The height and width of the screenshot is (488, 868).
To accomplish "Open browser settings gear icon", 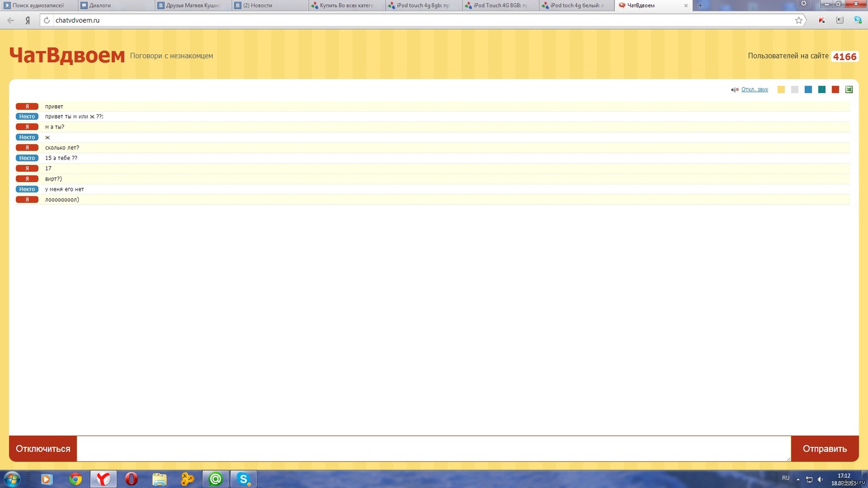I will click(x=804, y=4).
